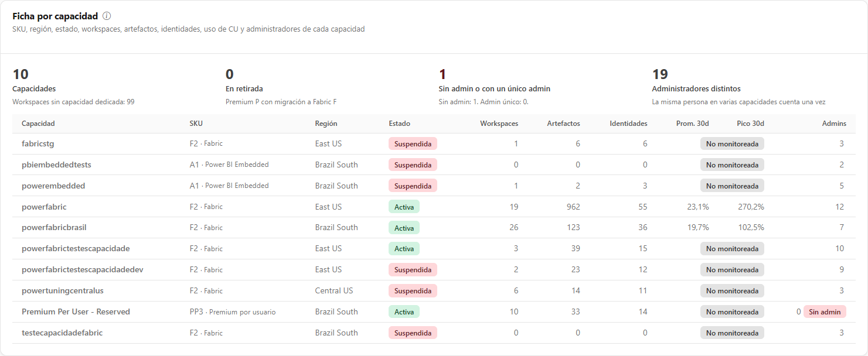
Task: Select the pbiembeddedtests capacity name
Action: (56, 165)
